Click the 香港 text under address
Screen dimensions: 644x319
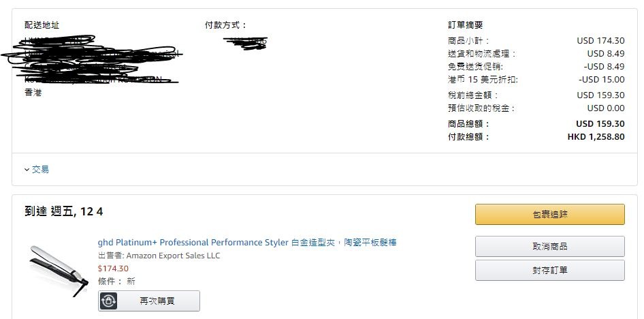coord(33,93)
